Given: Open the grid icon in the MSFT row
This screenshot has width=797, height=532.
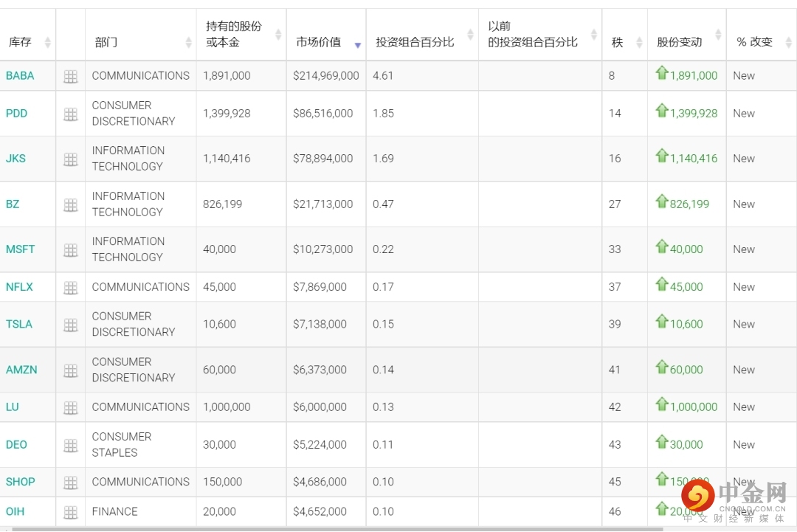Looking at the screenshot, I should coord(71,250).
